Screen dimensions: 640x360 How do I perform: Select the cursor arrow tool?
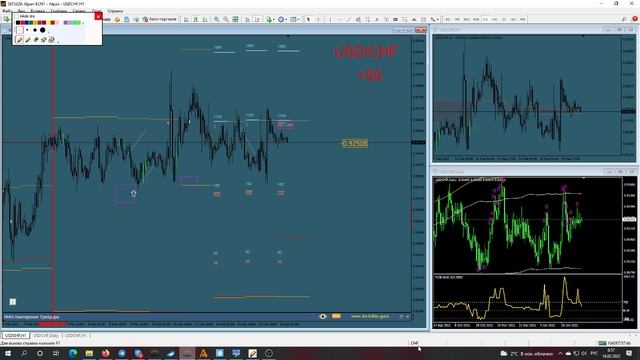click(x=308, y=19)
